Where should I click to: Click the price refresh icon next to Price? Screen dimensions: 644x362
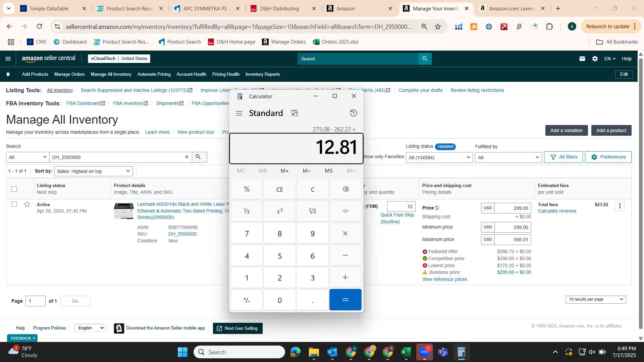[x=437, y=208]
